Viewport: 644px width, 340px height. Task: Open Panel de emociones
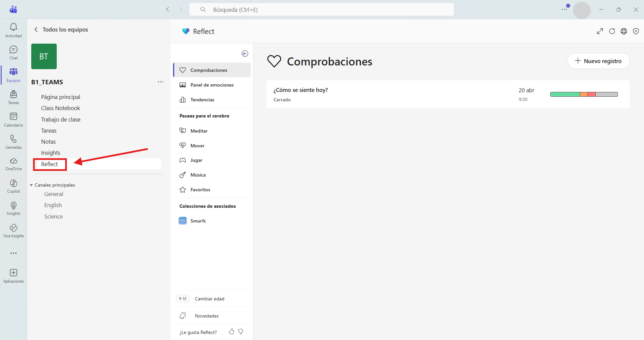(x=212, y=85)
